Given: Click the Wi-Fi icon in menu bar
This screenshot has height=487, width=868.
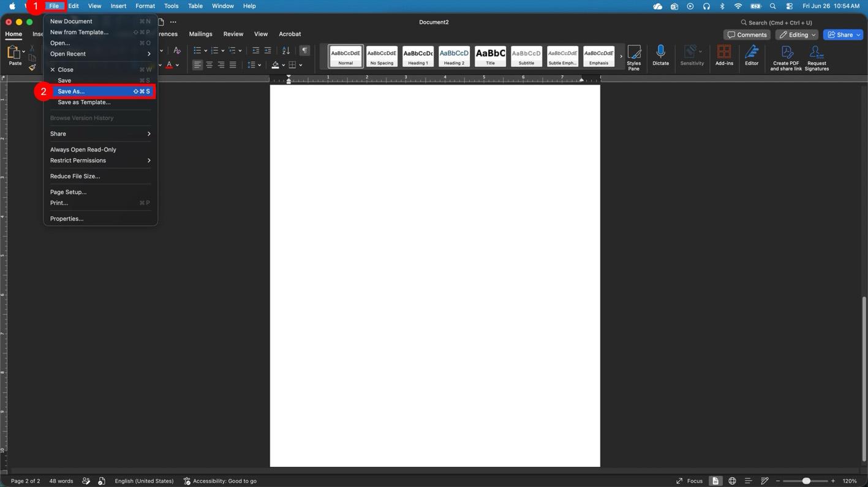Looking at the screenshot, I should click(738, 6).
